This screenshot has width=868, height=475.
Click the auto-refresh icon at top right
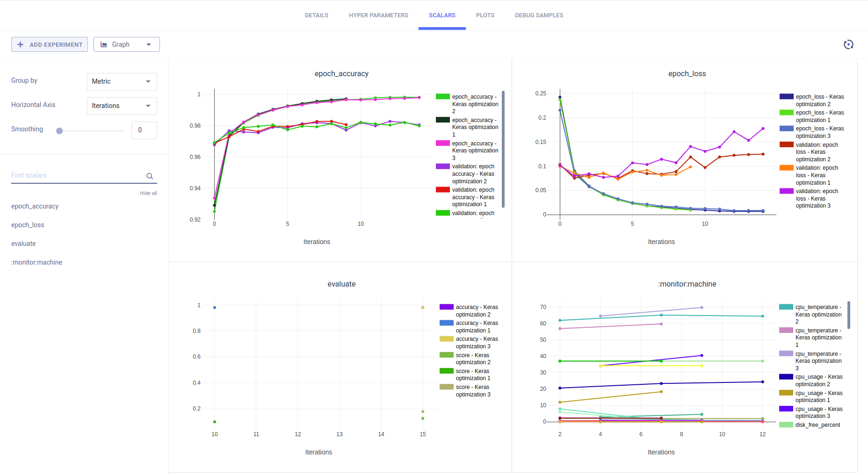coord(848,44)
